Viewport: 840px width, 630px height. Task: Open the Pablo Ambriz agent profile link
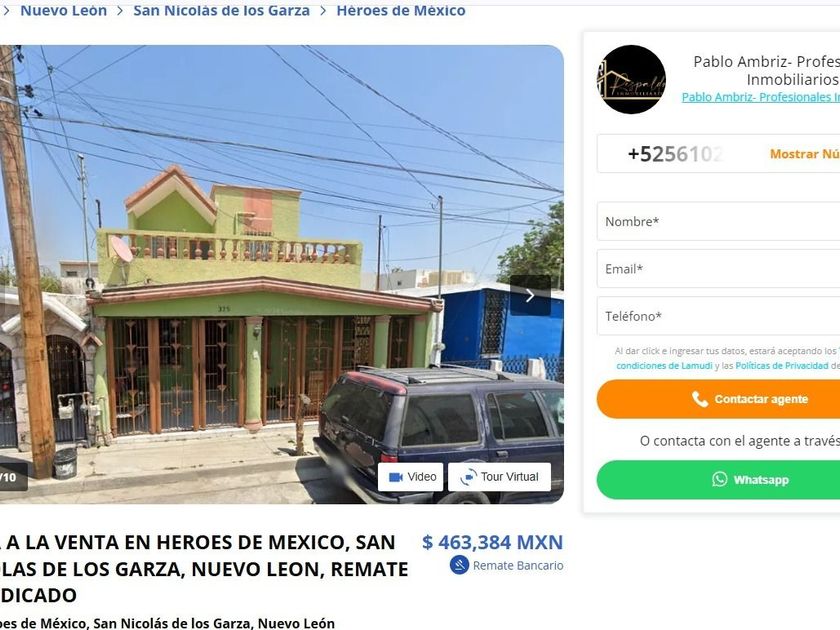(761, 97)
